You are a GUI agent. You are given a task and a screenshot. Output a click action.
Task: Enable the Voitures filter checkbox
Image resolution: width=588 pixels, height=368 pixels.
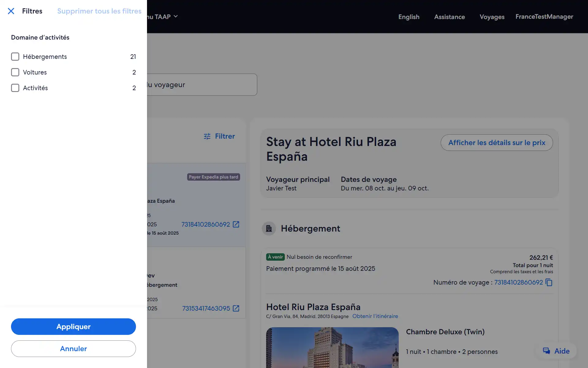[15, 72]
